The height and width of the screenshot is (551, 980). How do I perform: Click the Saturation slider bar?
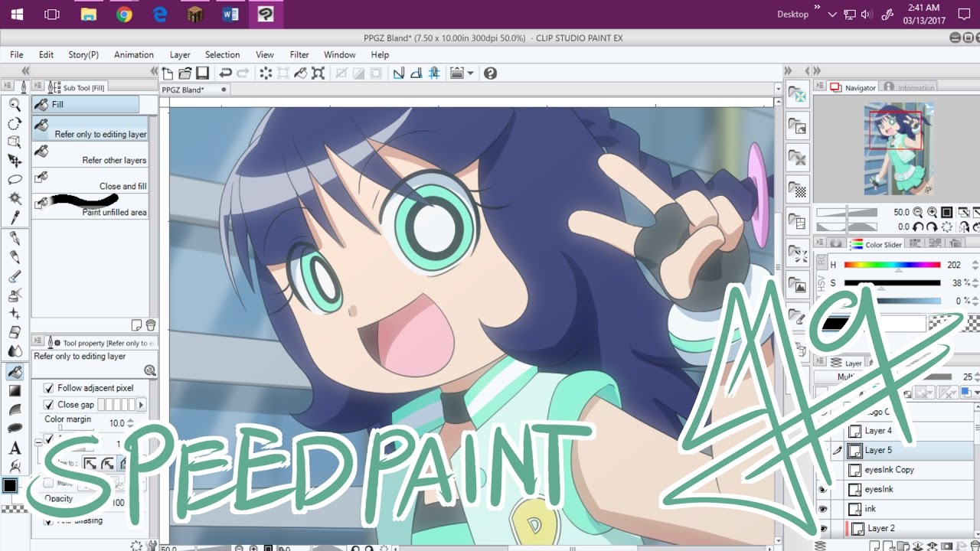[x=893, y=283]
